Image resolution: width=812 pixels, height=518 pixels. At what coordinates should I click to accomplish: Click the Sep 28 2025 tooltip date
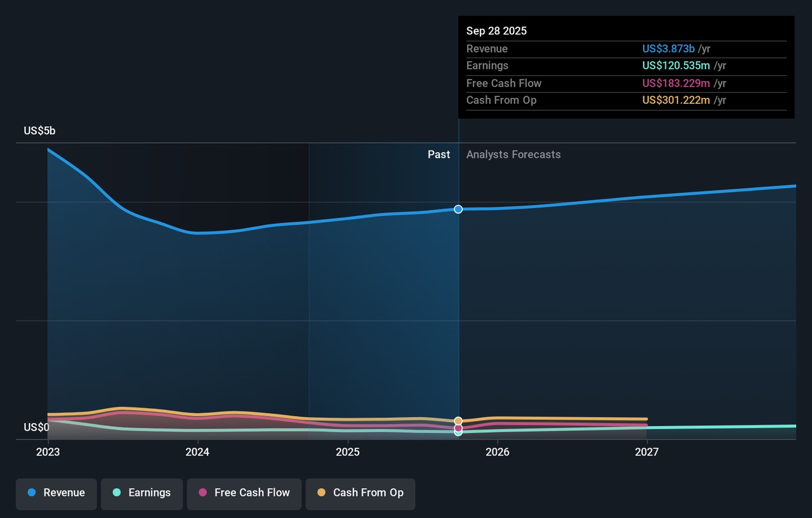(x=496, y=31)
